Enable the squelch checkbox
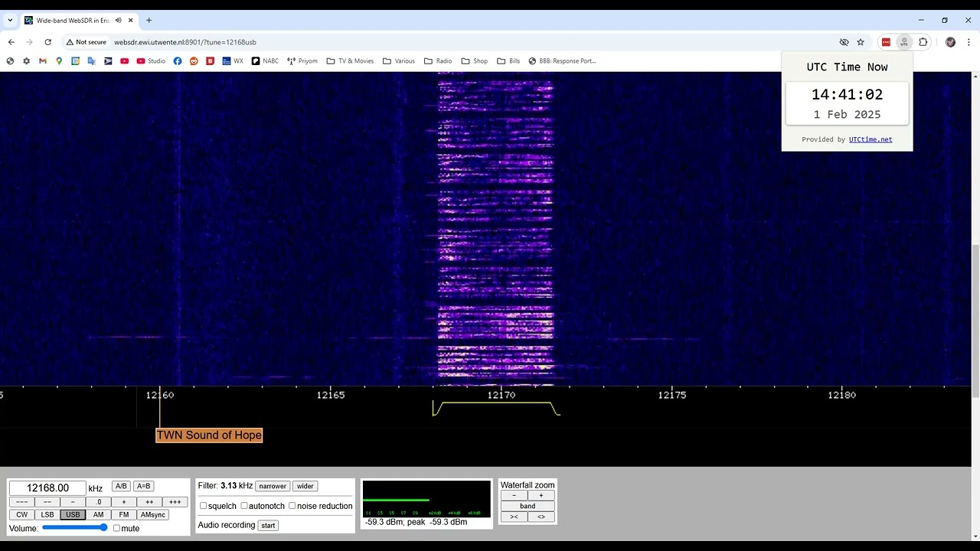The image size is (980, 551). pyautogui.click(x=204, y=506)
